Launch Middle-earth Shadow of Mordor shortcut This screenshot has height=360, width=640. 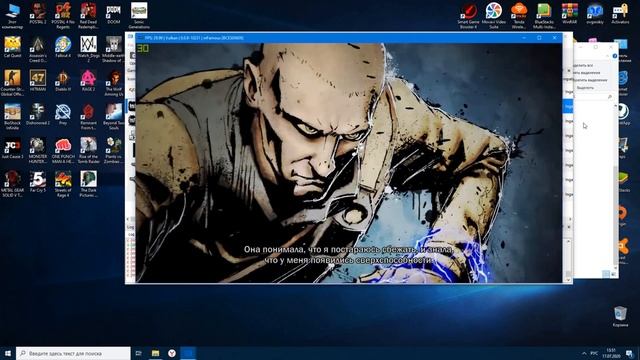(113, 49)
